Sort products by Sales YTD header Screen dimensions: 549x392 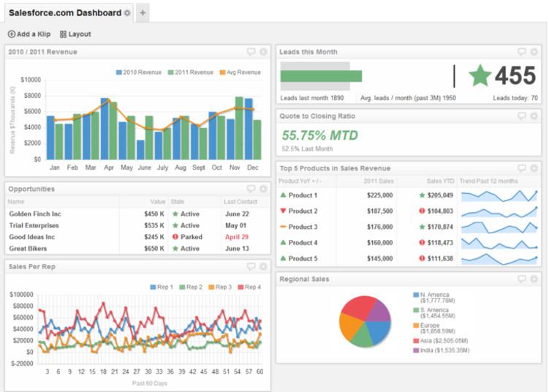click(440, 181)
